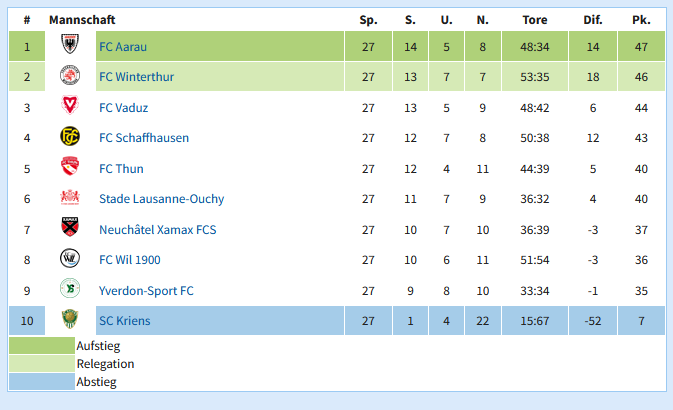
Task: Click the SC Kriens club crest
Action: click(70, 319)
